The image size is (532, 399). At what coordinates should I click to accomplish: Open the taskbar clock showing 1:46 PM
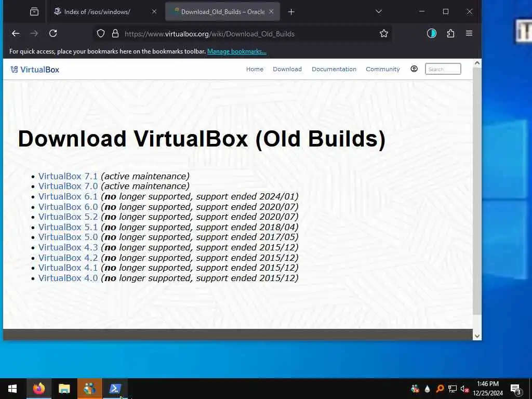pos(487,389)
